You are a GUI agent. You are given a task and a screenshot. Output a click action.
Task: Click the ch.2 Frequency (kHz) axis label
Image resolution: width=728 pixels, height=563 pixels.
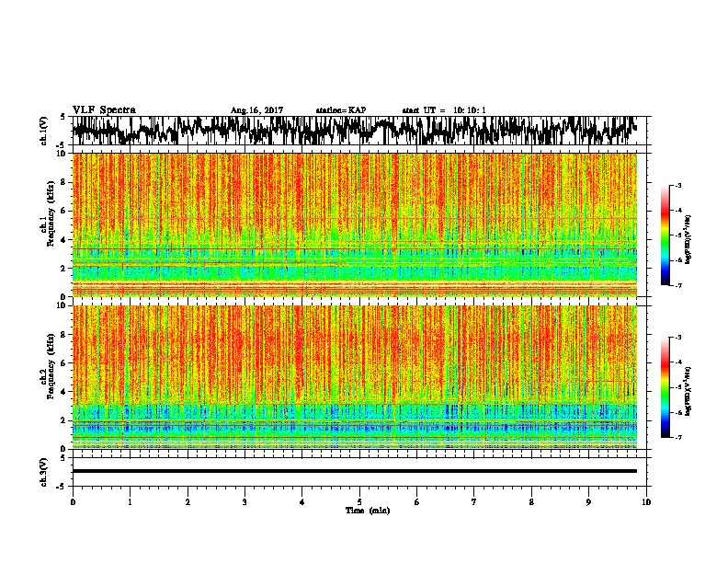pos(50,366)
